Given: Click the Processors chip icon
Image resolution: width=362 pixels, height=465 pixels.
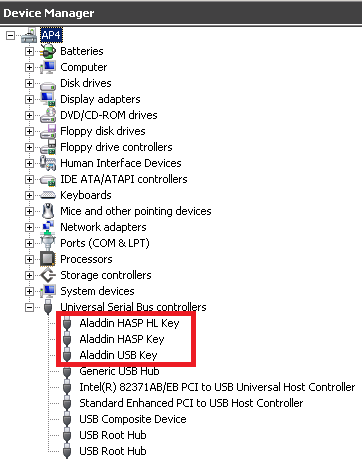Looking at the screenshot, I should tap(48, 259).
